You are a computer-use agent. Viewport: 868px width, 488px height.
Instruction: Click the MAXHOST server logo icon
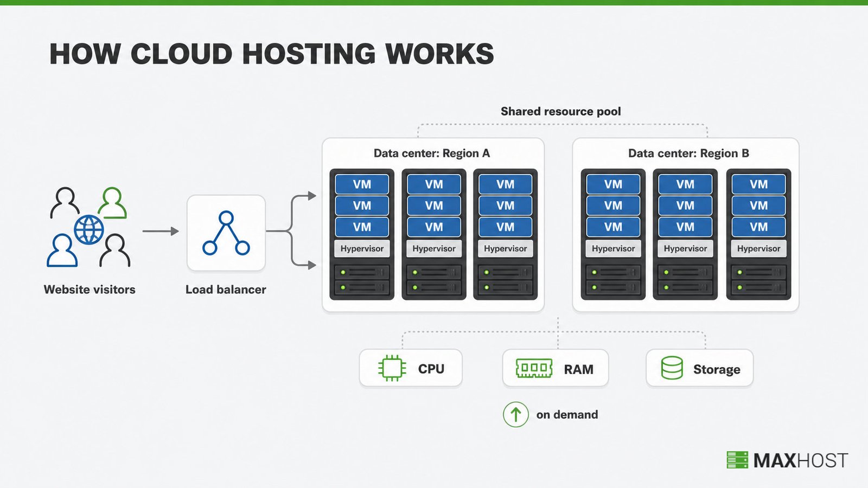[x=737, y=460]
